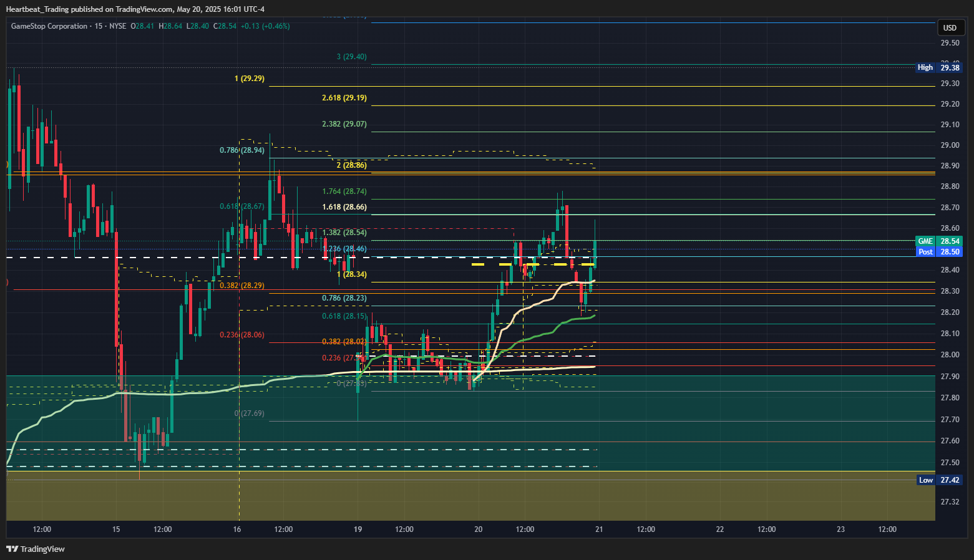Open the USD currency selector
The height and width of the screenshot is (560, 974).
(950, 27)
